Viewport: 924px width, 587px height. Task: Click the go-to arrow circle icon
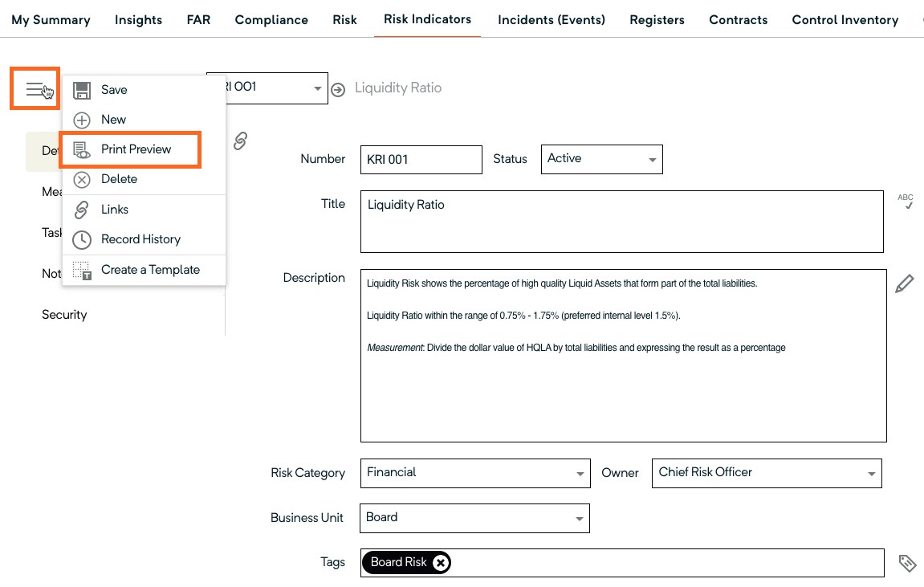click(338, 90)
